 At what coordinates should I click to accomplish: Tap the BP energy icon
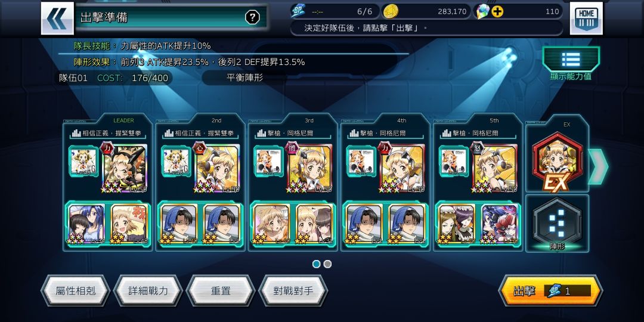click(298, 11)
